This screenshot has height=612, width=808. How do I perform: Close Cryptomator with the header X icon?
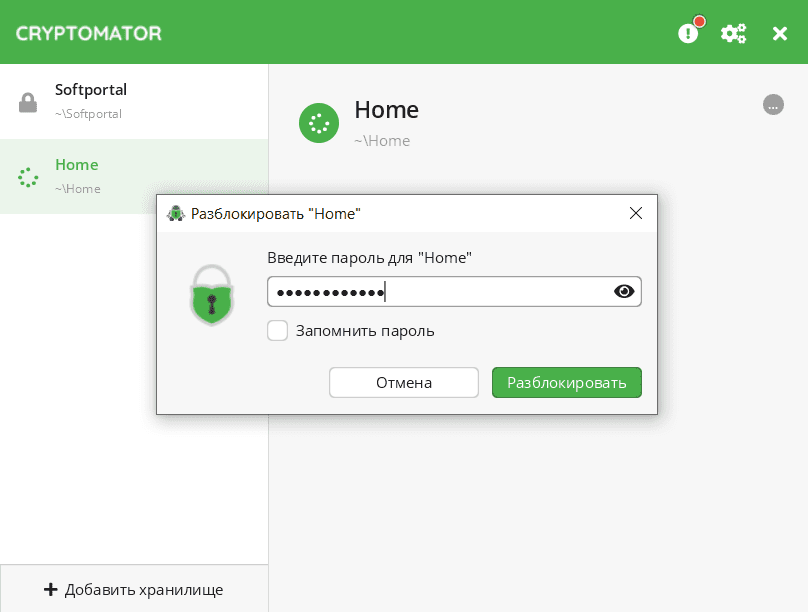tap(780, 33)
